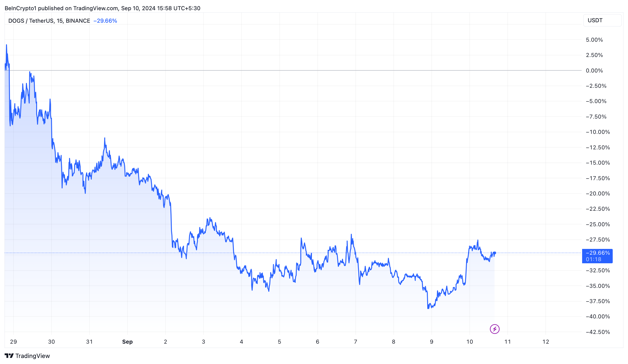Image resolution: width=628 pixels, height=364 pixels.
Task: Select date 12 on time axis
Action: pyautogui.click(x=546, y=342)
